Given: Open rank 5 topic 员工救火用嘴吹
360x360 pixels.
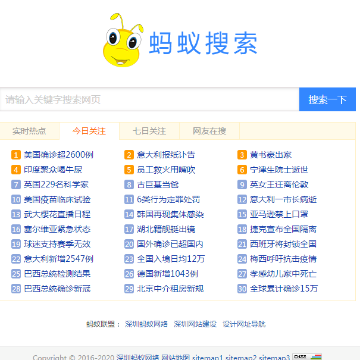Looking at the screenshot, I should point(166,170).
